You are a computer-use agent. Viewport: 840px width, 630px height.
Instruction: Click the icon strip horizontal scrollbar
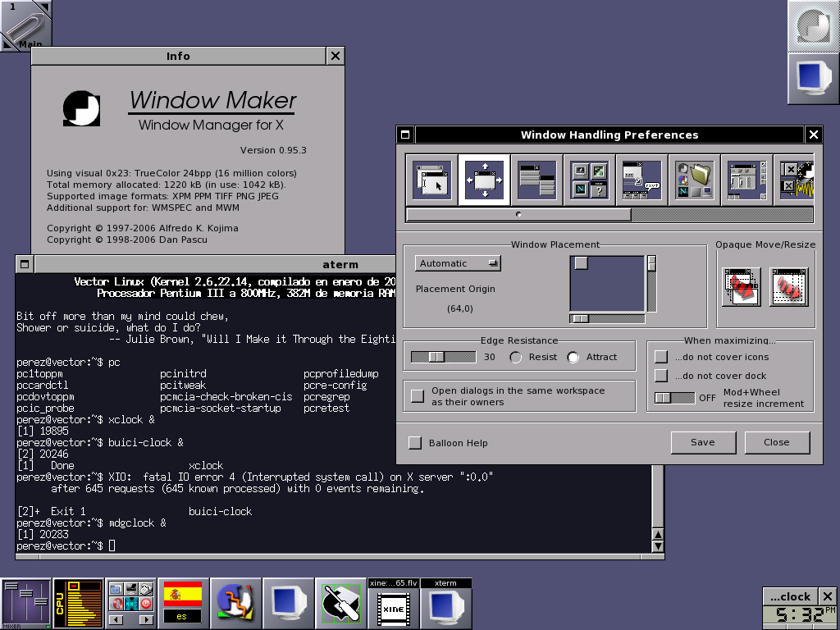click(609, 215)
